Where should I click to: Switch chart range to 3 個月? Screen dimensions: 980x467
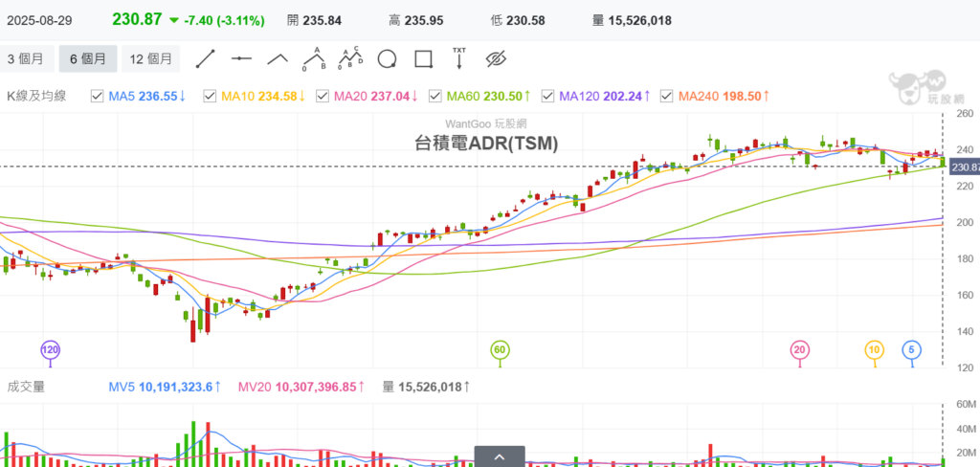click(26, 59)
